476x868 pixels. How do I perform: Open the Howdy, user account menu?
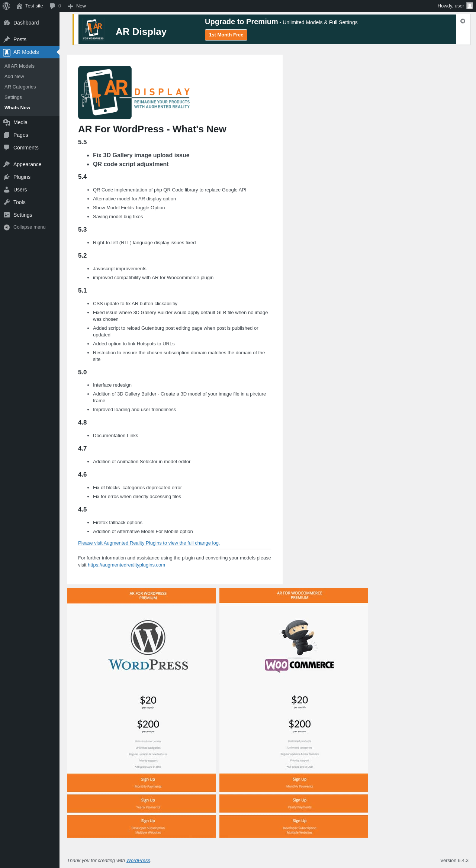(455, 6)
